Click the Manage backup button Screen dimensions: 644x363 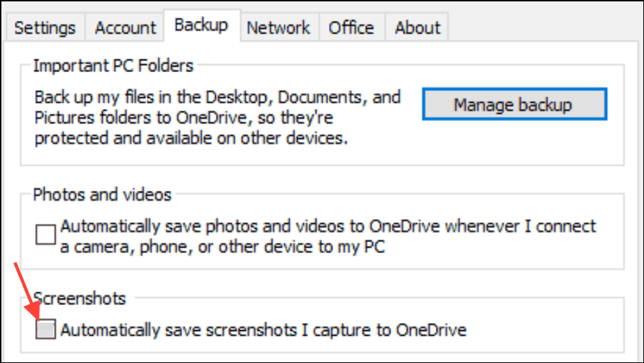(513, 105)
